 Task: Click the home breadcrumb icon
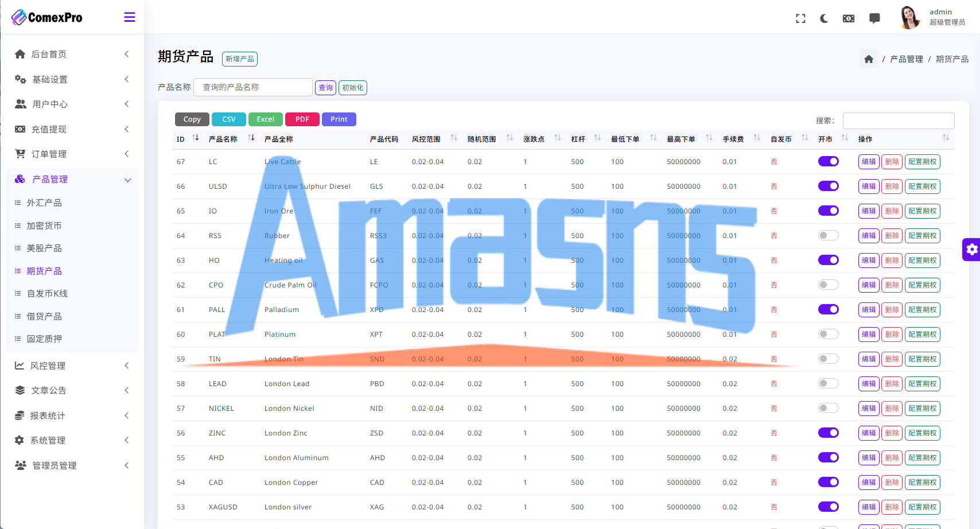(x=869, y=59)
